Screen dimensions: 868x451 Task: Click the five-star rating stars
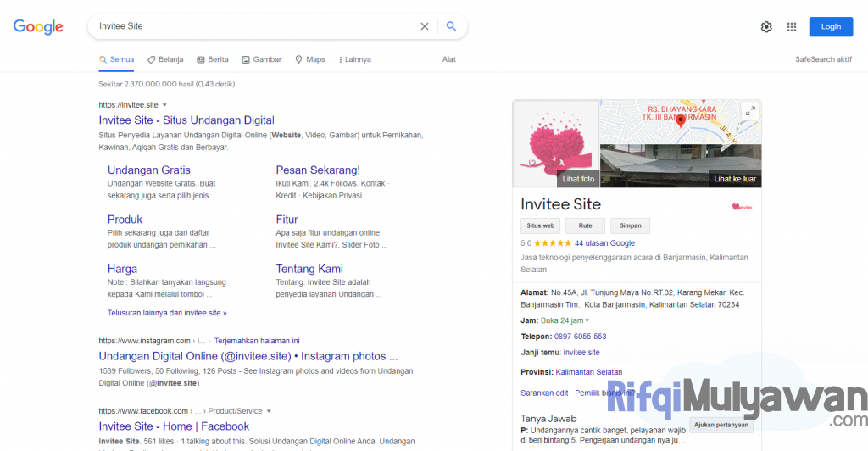click(x=553, y=243)
